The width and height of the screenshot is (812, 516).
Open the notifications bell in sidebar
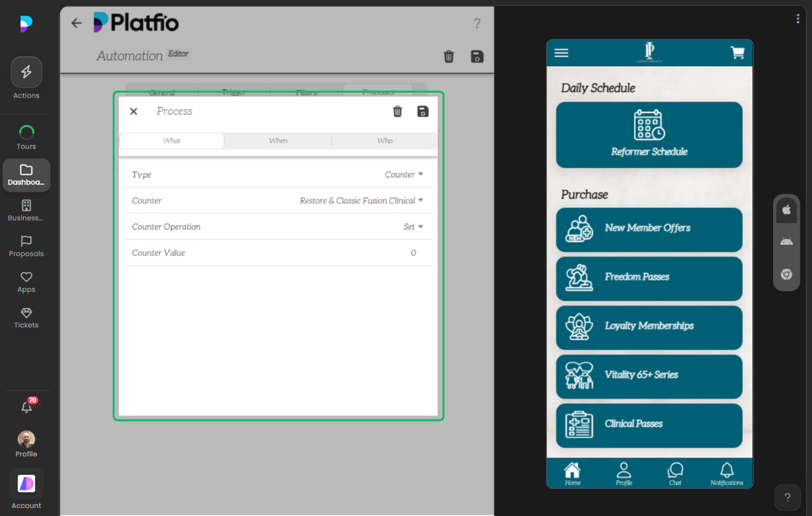coord(26,407)
